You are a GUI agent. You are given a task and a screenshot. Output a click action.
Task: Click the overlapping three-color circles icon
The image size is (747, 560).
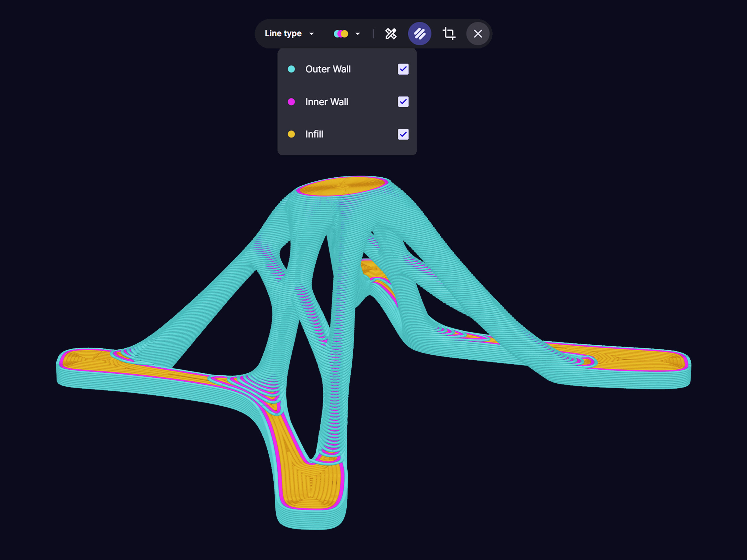(341, 34)
